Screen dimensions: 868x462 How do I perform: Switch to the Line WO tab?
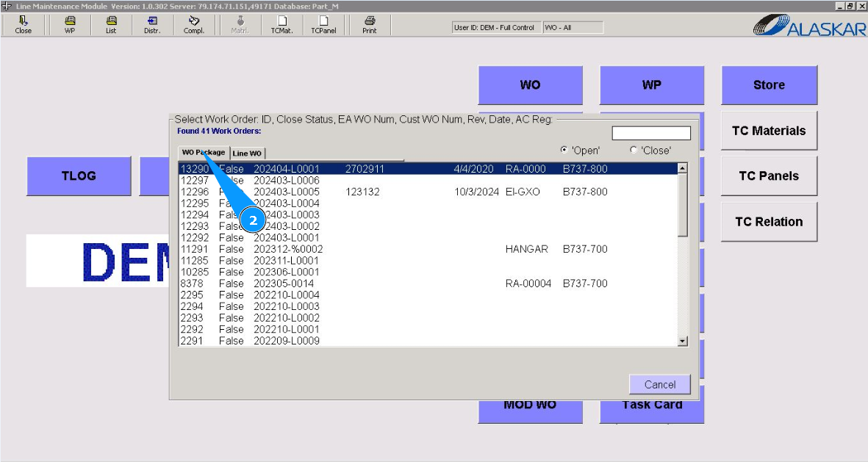[x=247, y=154]
